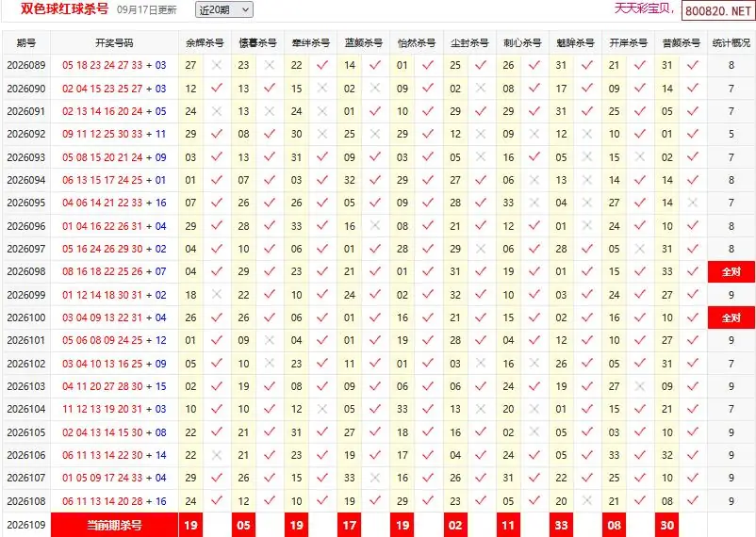756x537 pixels.
Task: Click the grey X mark in row 2026108 魅眸杀号
Action: coord(586,501)
